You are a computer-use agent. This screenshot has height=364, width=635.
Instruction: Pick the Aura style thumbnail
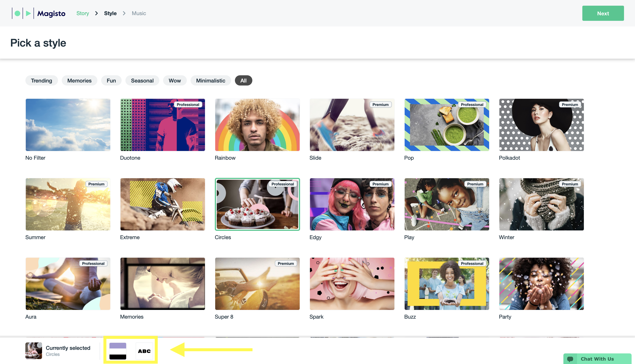pos(68,284)
